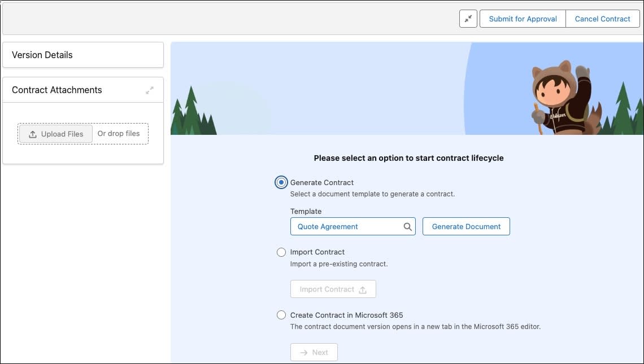Click the Next button
Image resolution: width=644 pixels, height=364 pixels.
(x=314, y=352)
